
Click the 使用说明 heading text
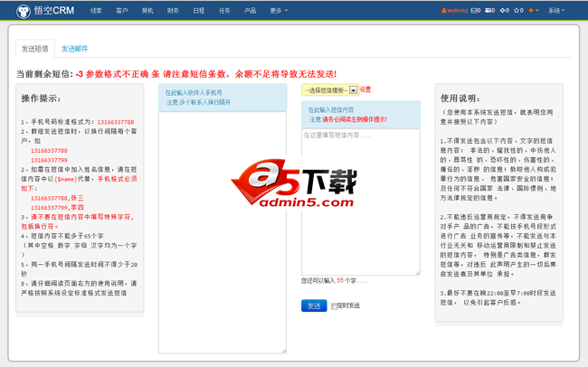[x=460, y=99]
